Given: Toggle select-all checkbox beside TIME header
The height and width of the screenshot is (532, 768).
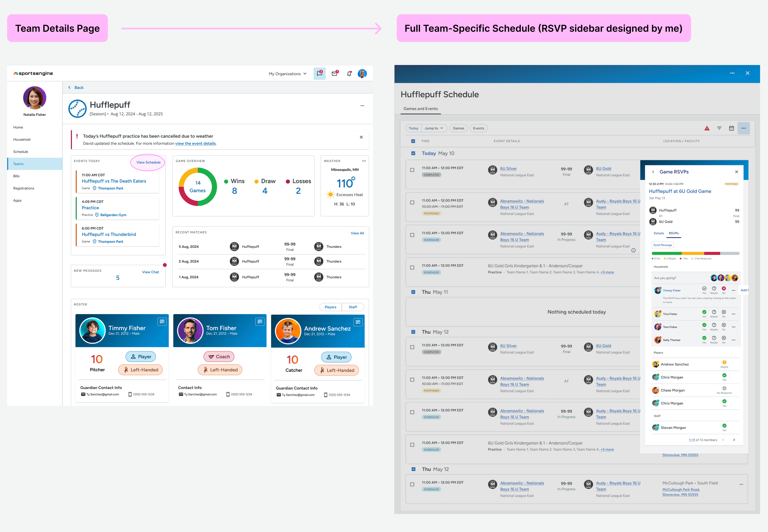Looking at the screenshot, I should point(413,141).
